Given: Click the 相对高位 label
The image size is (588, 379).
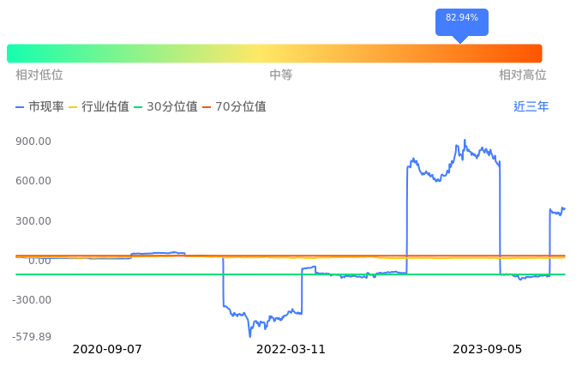Looking at the screenshot, I should point(523,75).
